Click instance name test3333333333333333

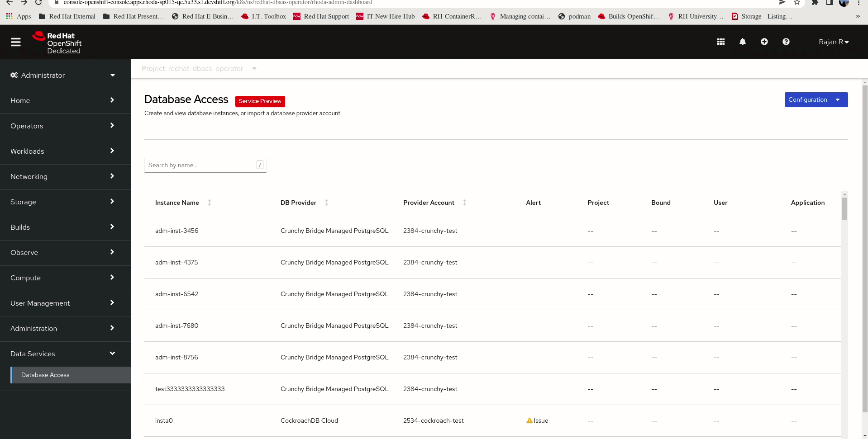(190, 389)
